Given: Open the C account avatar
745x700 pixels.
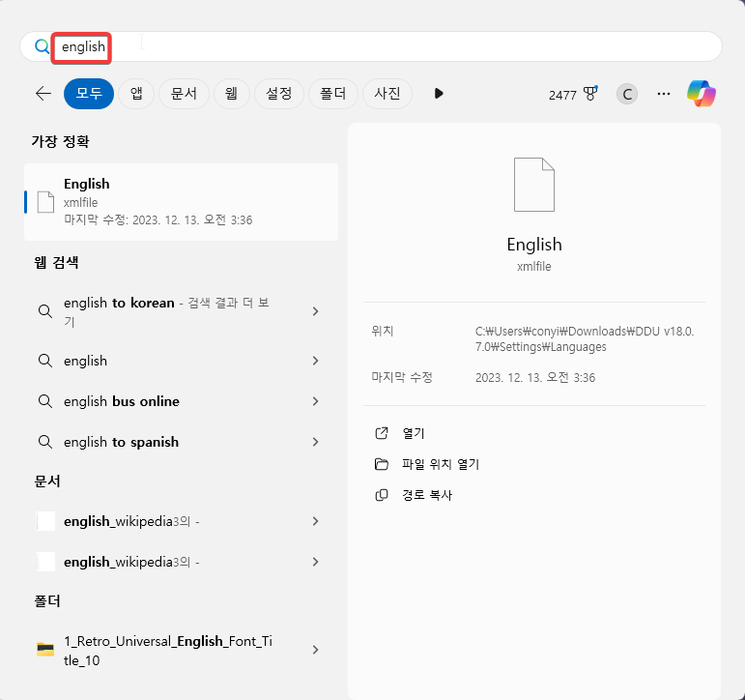Looking at the screenshot, I should (x=627, y=94).
